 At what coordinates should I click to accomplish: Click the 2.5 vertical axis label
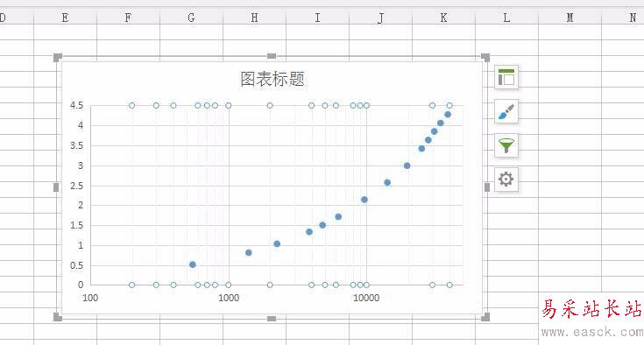(x=76, y=186)
